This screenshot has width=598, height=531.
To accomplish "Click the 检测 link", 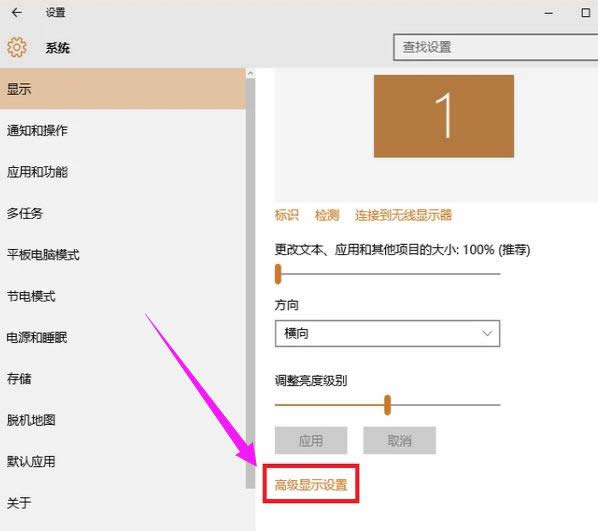I will (x=327, y=215).
